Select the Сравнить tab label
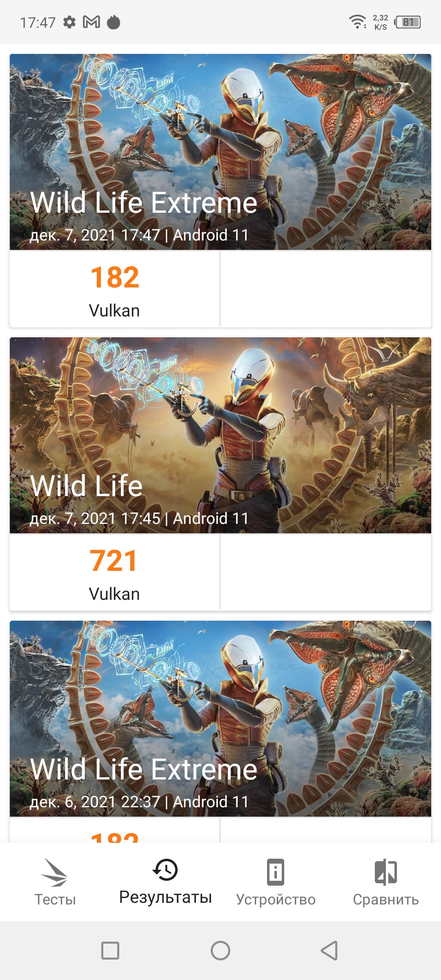 pyautogui.click(x=385, y=900)
